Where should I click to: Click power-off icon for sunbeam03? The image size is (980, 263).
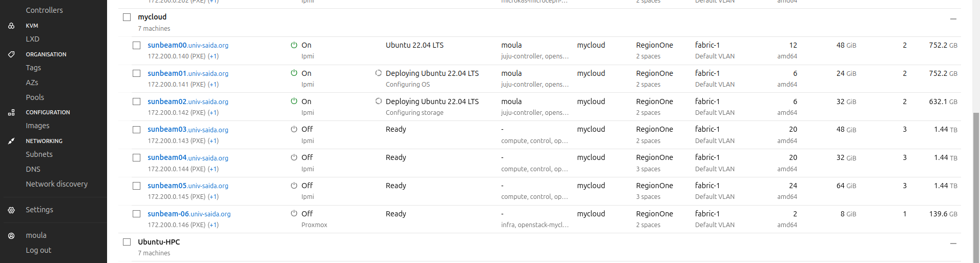(294, 129)
